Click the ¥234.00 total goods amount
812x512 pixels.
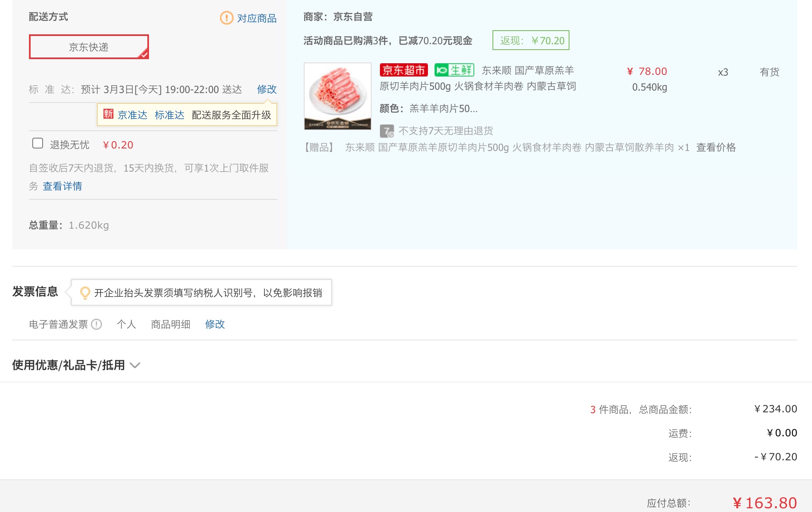click(776, 409)
